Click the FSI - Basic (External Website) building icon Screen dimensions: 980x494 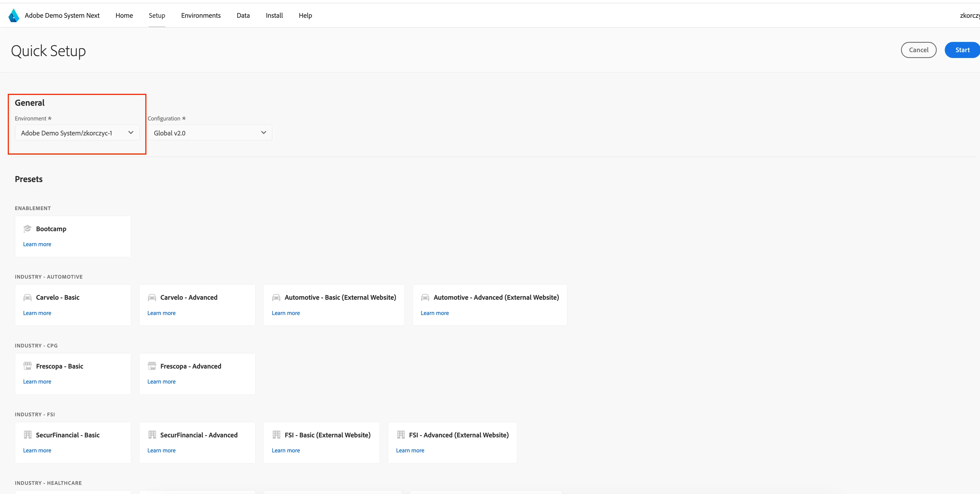(x=276, y=435)
